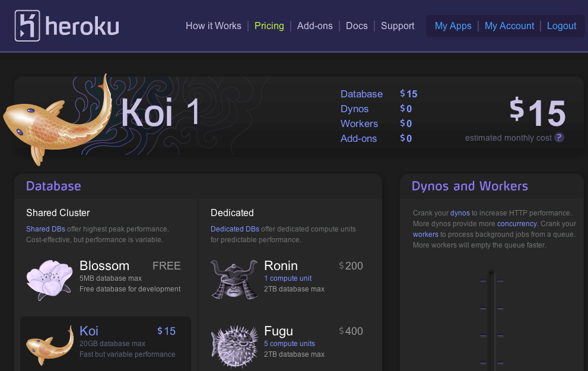The width and height of the screenshot is (588, 371).
Task: Click the workers link in description
Action: click(425, 234)
